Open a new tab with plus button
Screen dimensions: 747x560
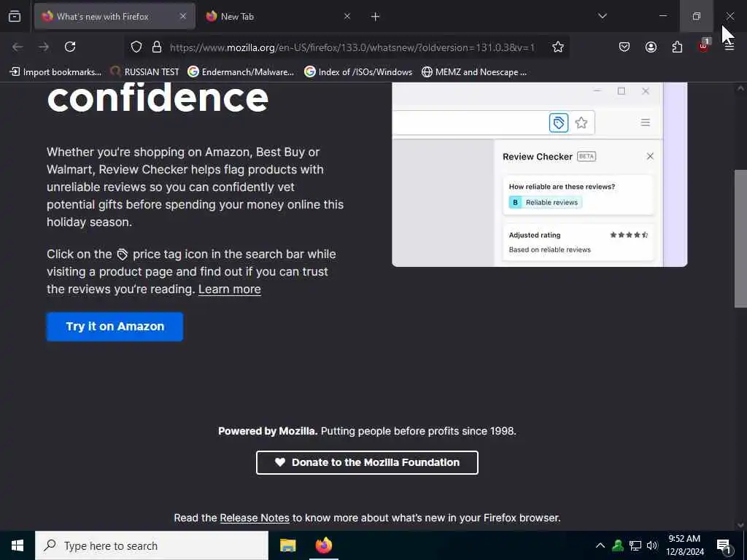[376, 17]
